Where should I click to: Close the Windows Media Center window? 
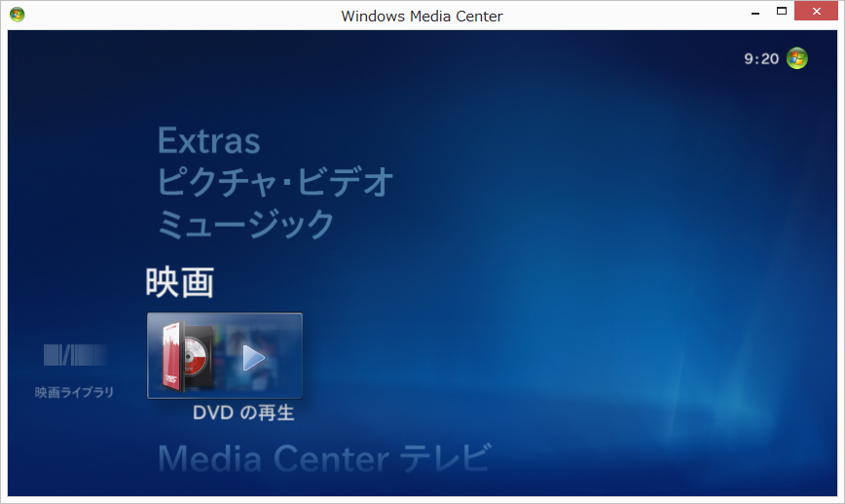[x=816, y=12]
